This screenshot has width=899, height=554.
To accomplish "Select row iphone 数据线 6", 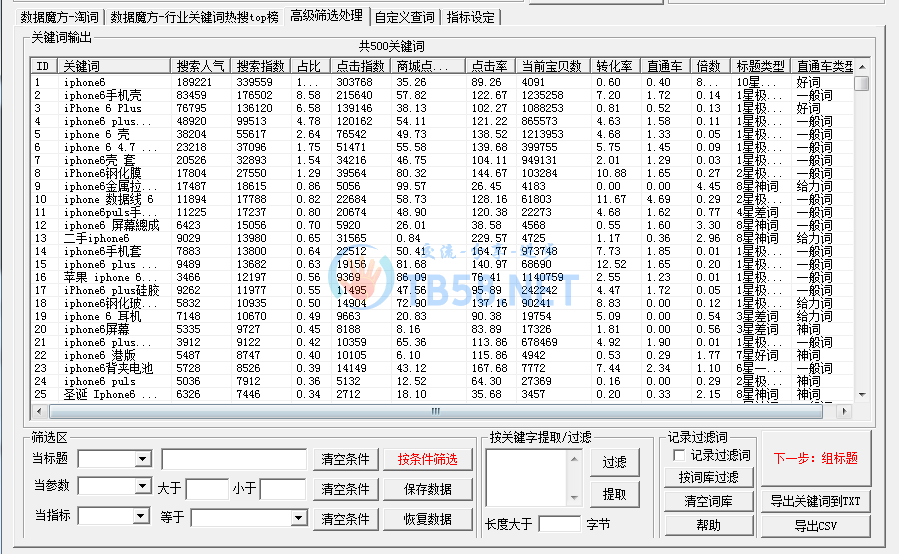I will (442, 200).
